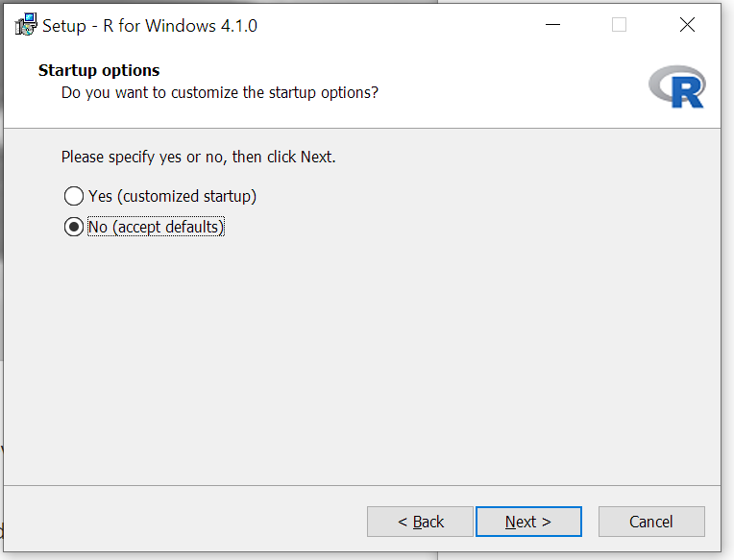Screen dimensions: 734x560
Task: Minimize the Setup window
Action: point(552,25)
